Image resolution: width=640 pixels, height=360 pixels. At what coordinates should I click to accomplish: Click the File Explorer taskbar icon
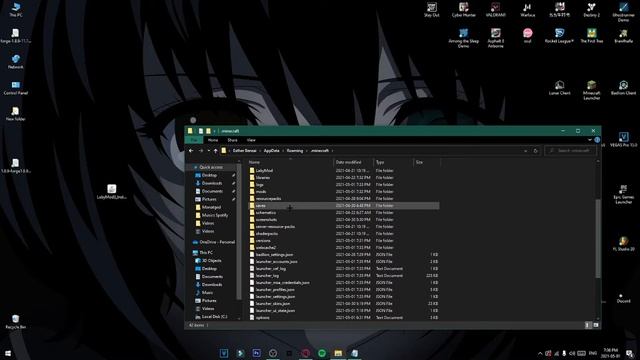click(x=338, y=353)
